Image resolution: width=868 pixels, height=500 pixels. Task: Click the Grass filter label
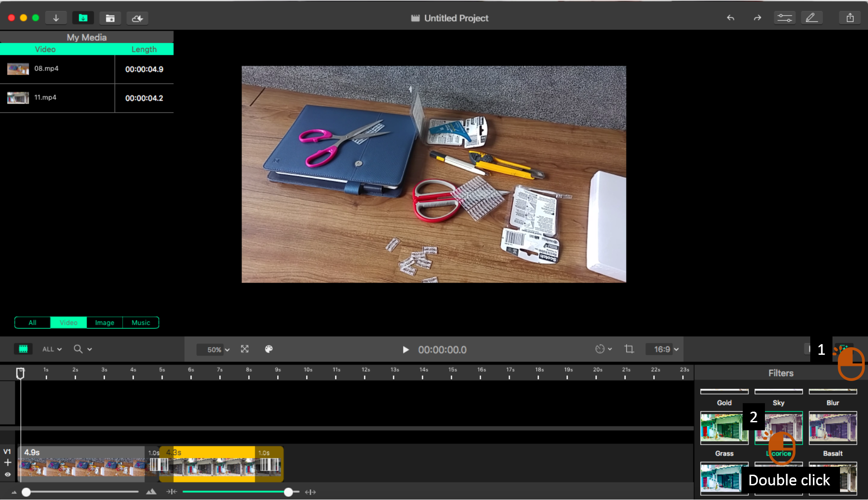pos(724,453)
